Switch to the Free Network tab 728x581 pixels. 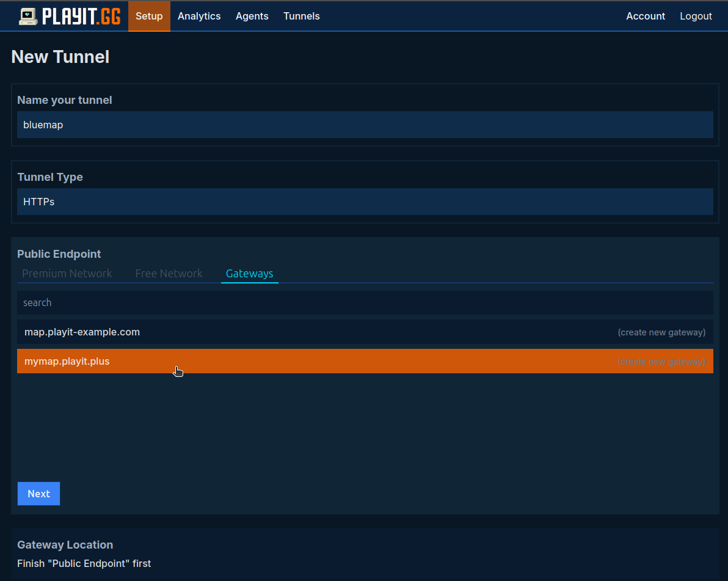169,274
